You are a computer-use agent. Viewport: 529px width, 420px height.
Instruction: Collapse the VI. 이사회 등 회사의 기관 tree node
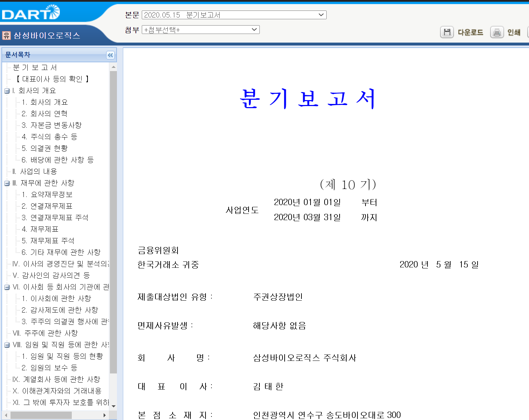click(x=7, y=287)
